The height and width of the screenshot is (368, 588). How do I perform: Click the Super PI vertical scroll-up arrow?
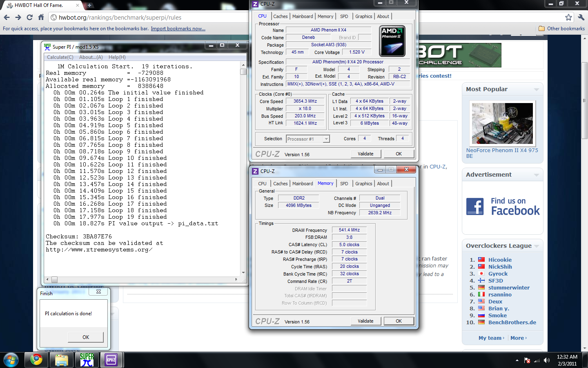pyautogui.click(x=243, y=65)
